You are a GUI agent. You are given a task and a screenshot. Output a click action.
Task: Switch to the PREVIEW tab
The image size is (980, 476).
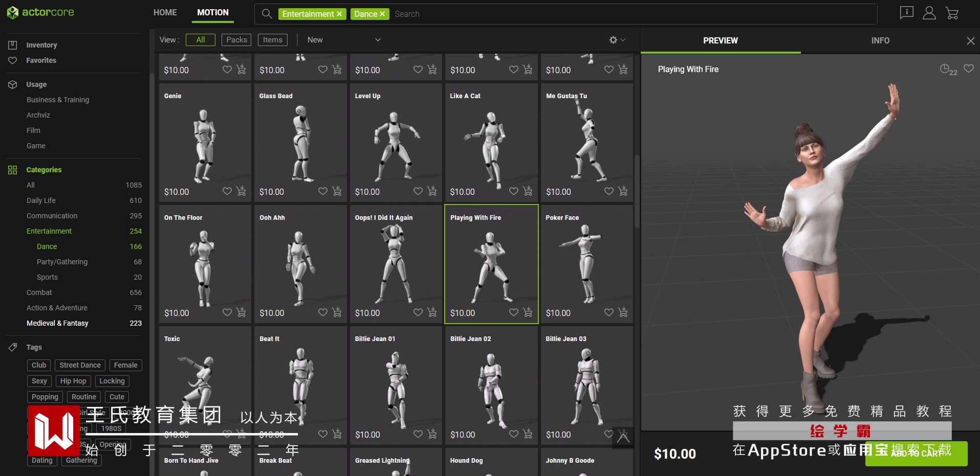click(x=721, y=40)
